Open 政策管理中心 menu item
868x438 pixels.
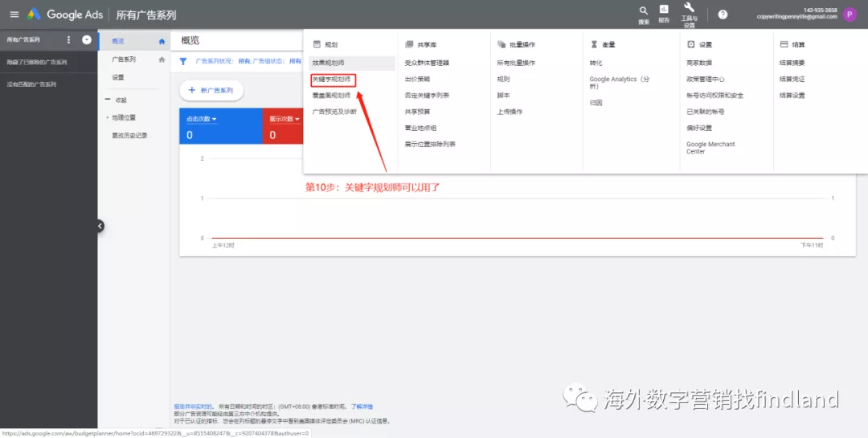click(x=706, y=80)
